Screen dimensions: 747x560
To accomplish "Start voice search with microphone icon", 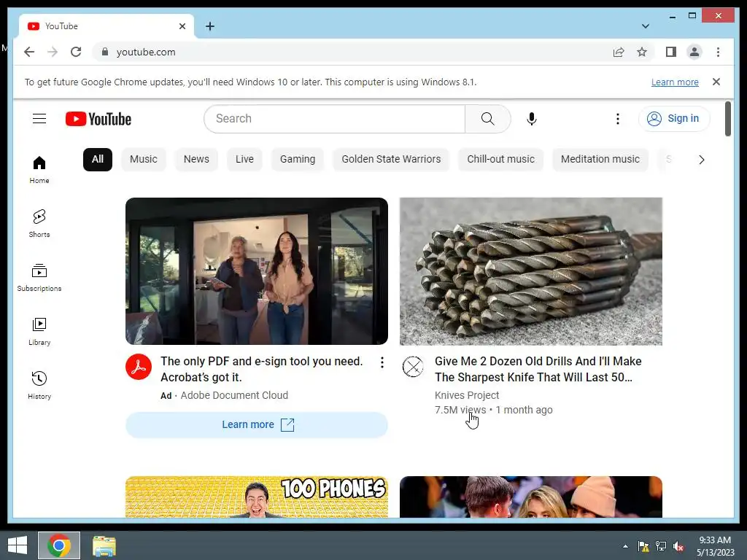I will pyautogui.click(x=532, y=119).
